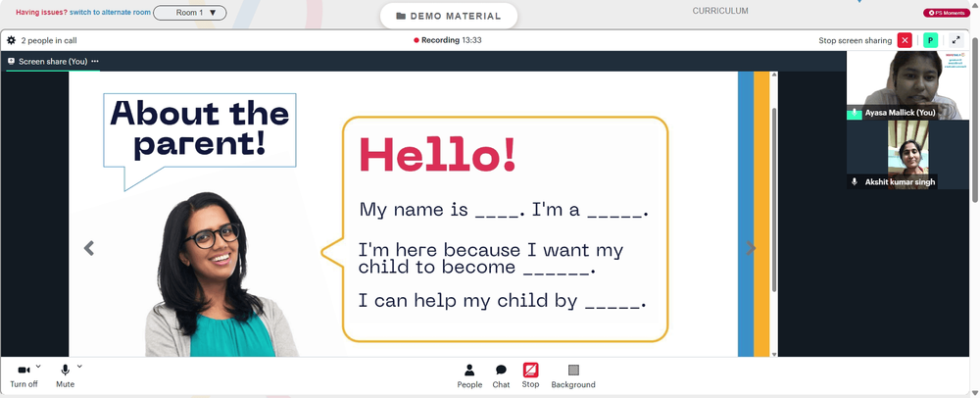Open Background effects

click(x=573, y=376)
